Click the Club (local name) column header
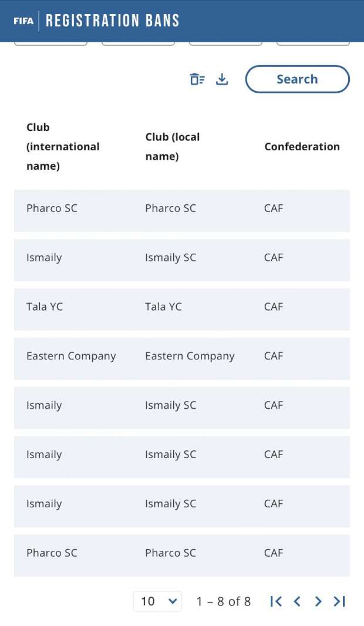Viewport: 364px width, 626px height. point(173,147)
